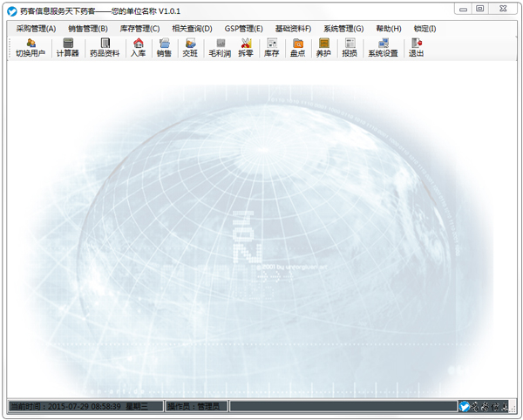Open the 销售管理(B) menu
Image resolution: width=523 pixels, height=420 pixels.
point(88,28)
